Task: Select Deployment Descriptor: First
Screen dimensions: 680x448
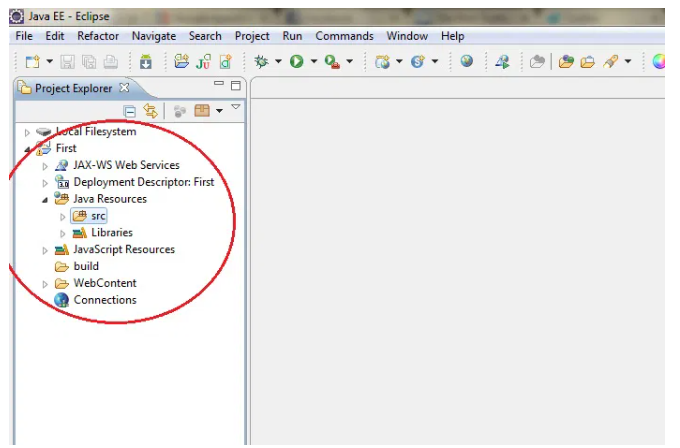Action: pyautogui.click(x=143, y=182)
